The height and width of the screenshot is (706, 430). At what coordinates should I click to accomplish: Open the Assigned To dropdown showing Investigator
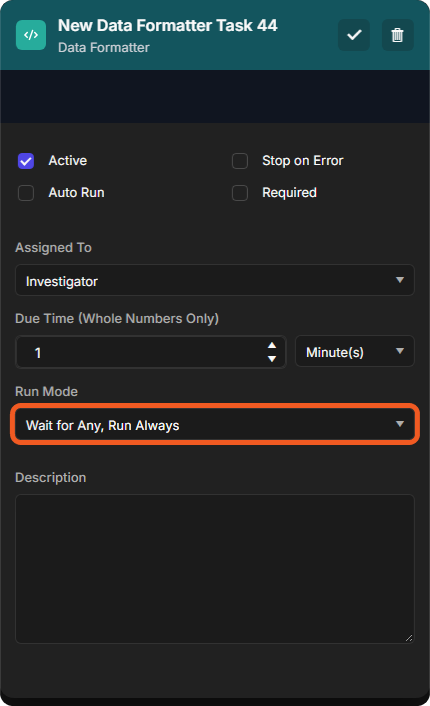point(215,281)
